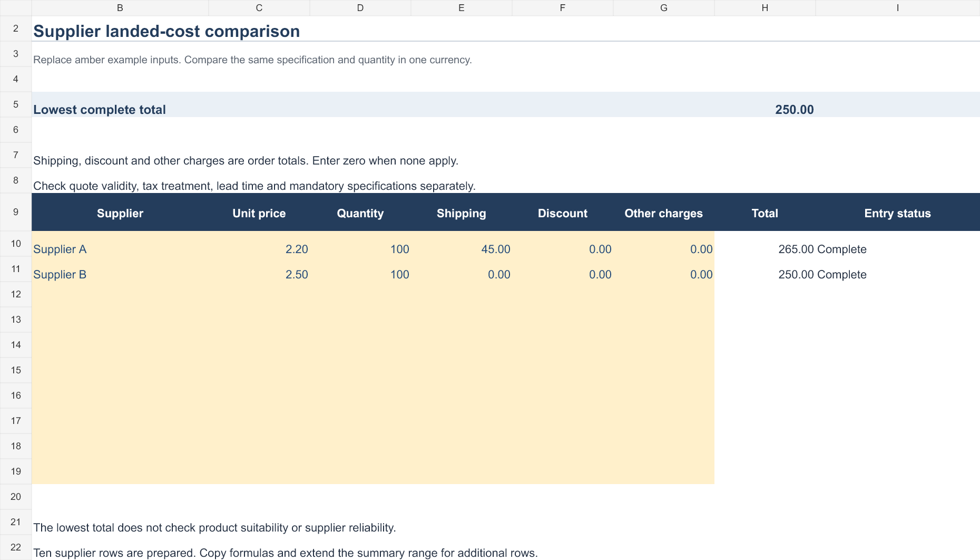Select column G header
The width and height of the screenshot is (980, 560).
664,8
